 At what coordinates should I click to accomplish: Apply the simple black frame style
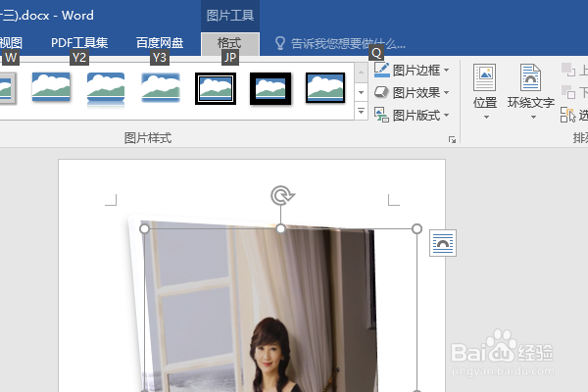(x=325, y=88)
